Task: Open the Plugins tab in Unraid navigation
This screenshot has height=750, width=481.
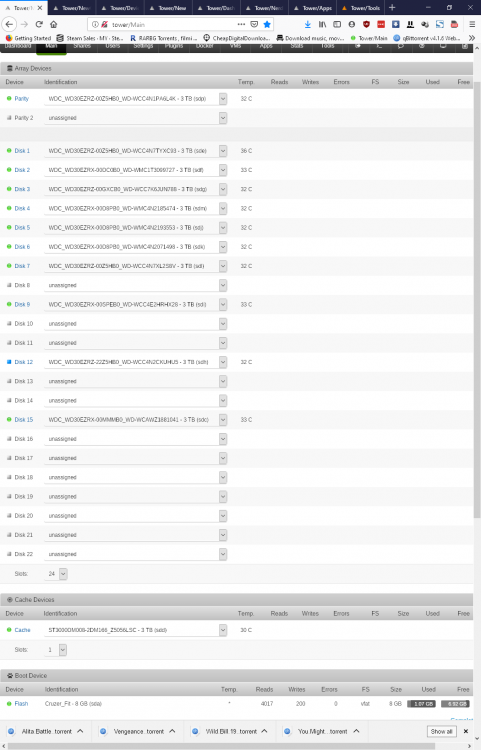Action: (x=174, y=46)
